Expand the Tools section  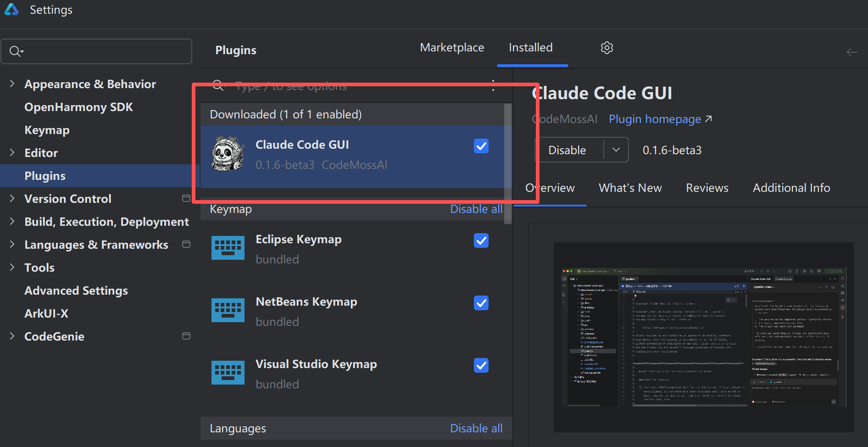12,267
